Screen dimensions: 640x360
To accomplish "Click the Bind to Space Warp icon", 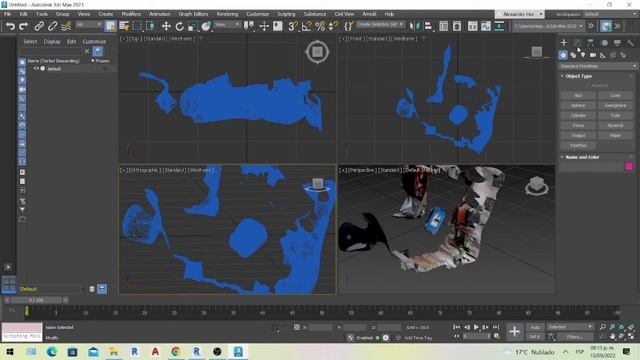I will coord(66,27).
